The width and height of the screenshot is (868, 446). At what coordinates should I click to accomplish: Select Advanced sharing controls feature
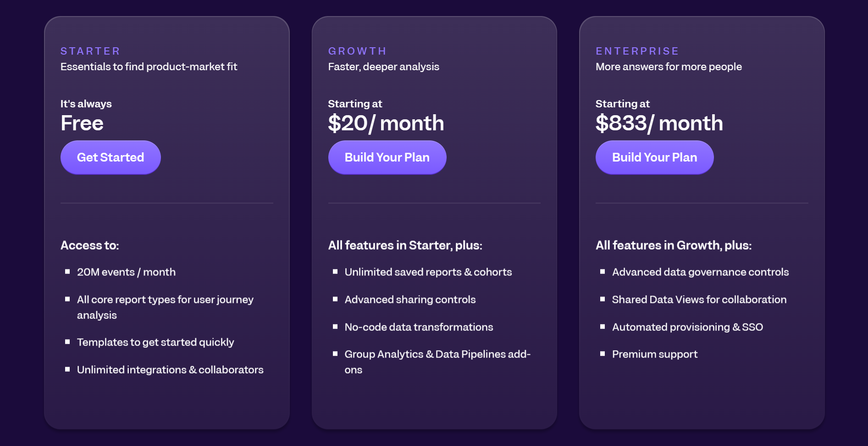(410, 300)
